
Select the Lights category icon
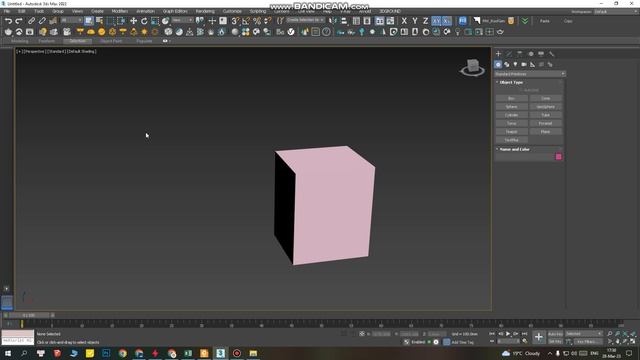(x=515, y=64)
